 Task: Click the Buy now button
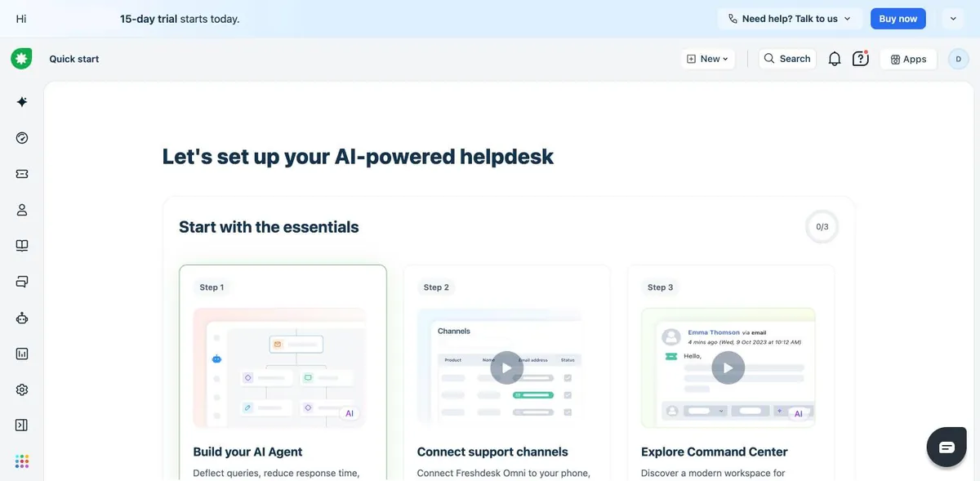[898, 19]
